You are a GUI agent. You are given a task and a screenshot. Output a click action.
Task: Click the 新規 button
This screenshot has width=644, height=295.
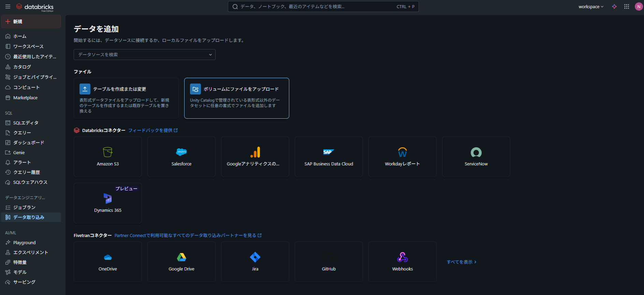point(31,21)
